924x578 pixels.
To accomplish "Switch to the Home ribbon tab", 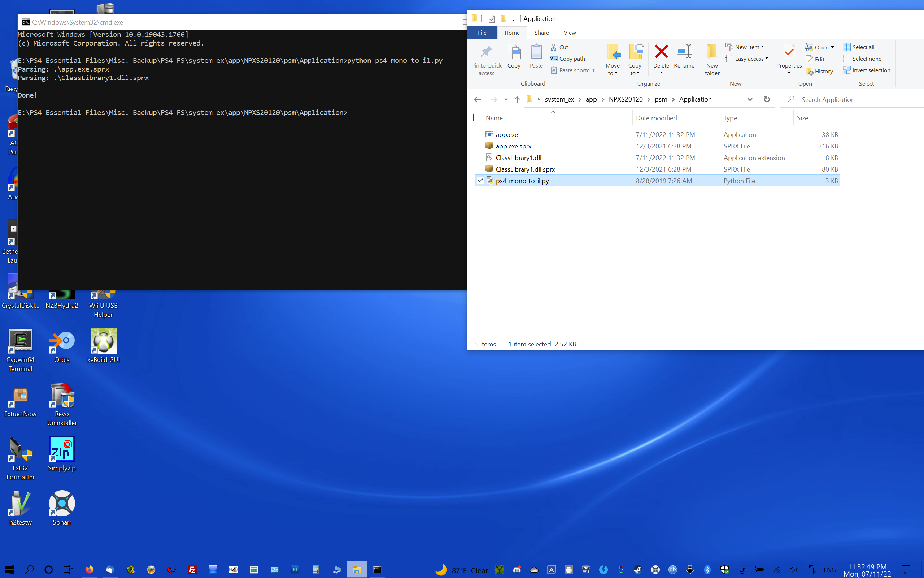I will (512, 33).
